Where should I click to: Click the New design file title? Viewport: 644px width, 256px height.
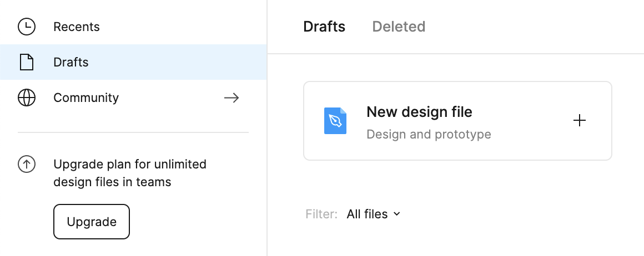pos(419,111)
